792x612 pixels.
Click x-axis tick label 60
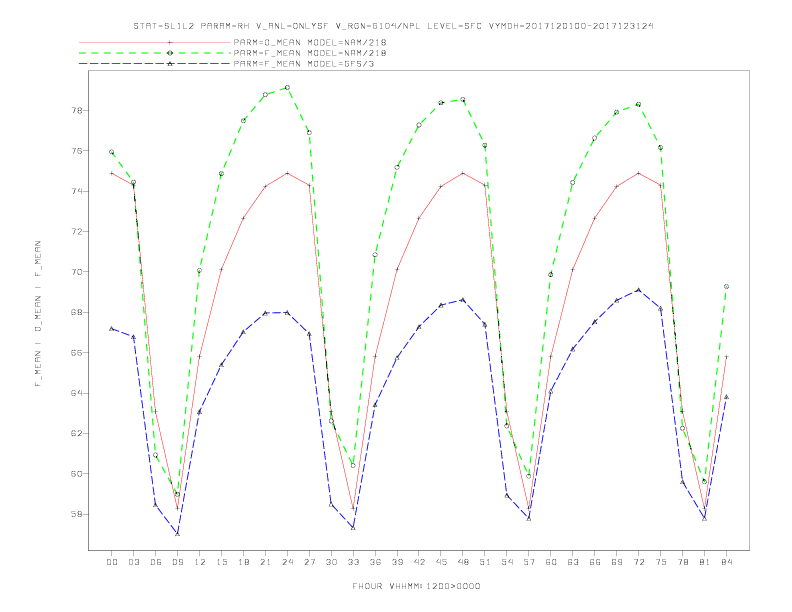[551, 562]
